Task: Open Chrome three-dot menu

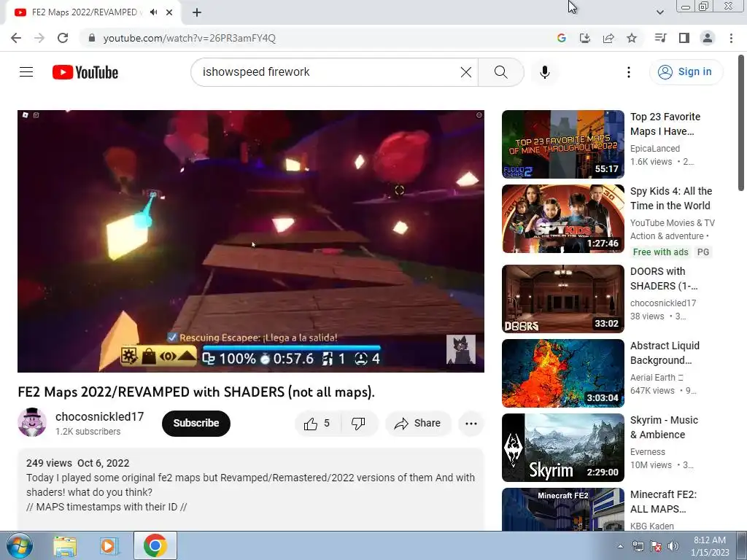Action: pos(731,38)
